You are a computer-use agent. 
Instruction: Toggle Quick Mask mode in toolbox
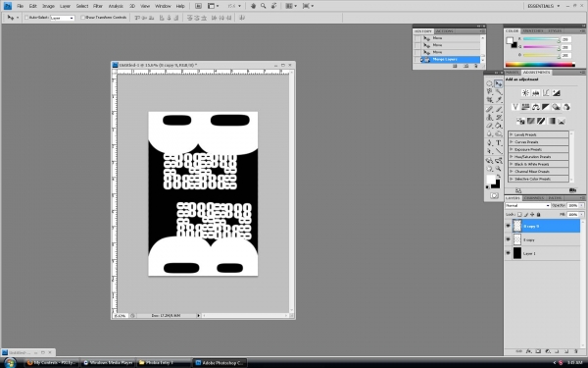tap(494, 195)
